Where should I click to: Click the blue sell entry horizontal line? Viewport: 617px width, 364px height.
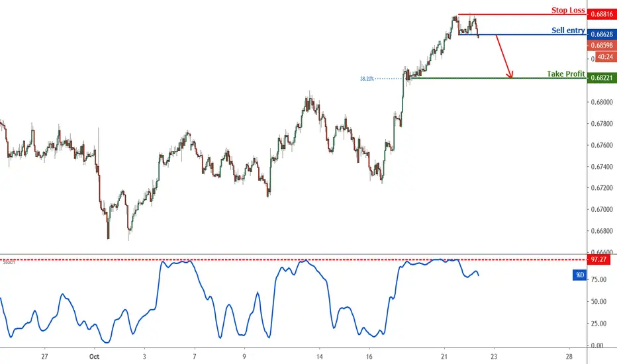[522, 34]
